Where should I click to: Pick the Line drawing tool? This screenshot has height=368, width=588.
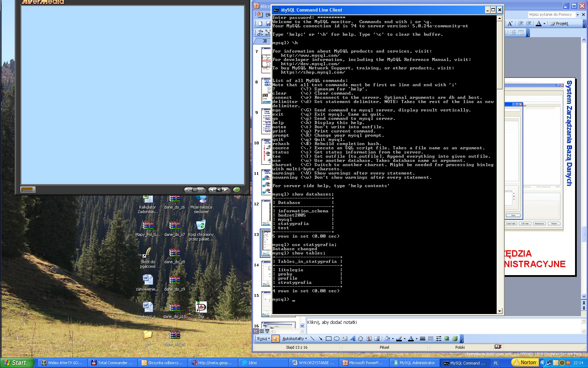312,339
